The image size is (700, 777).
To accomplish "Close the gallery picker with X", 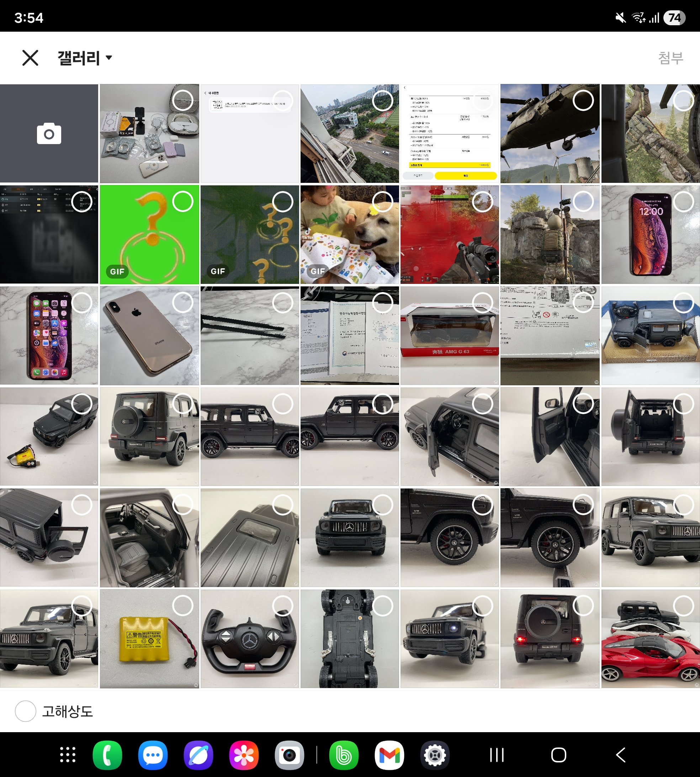I will (x=30, y=58).
